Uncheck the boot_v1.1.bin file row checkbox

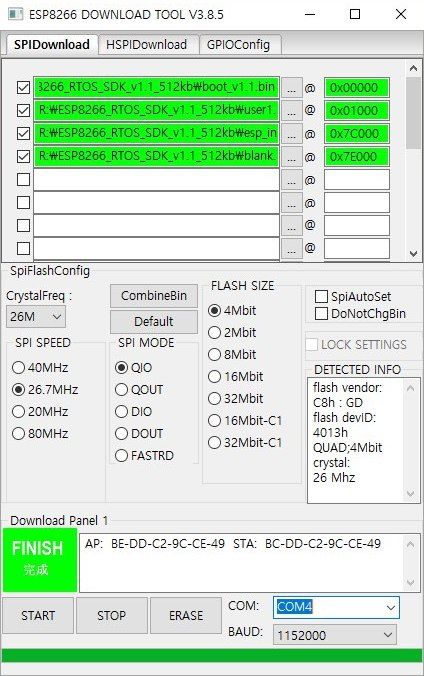click(23, 88)
